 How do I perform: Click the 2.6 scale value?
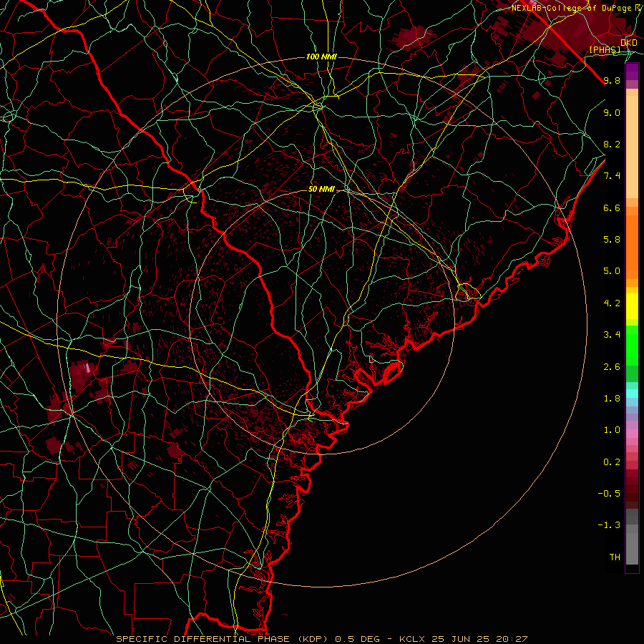pos(612,367)
